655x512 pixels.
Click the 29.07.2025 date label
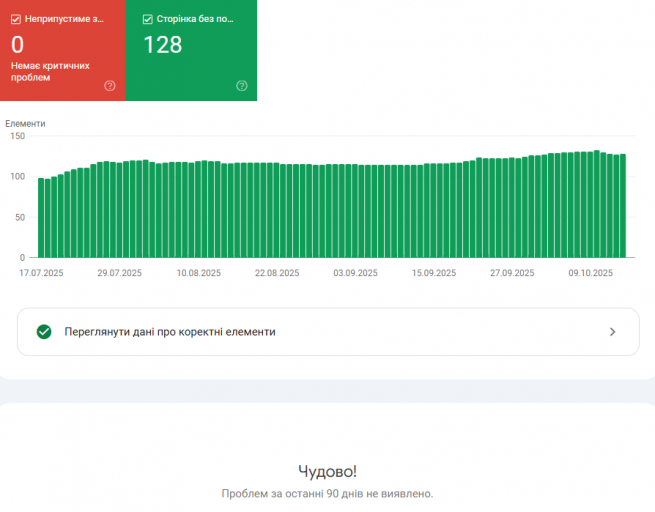[x=119, y=273]
